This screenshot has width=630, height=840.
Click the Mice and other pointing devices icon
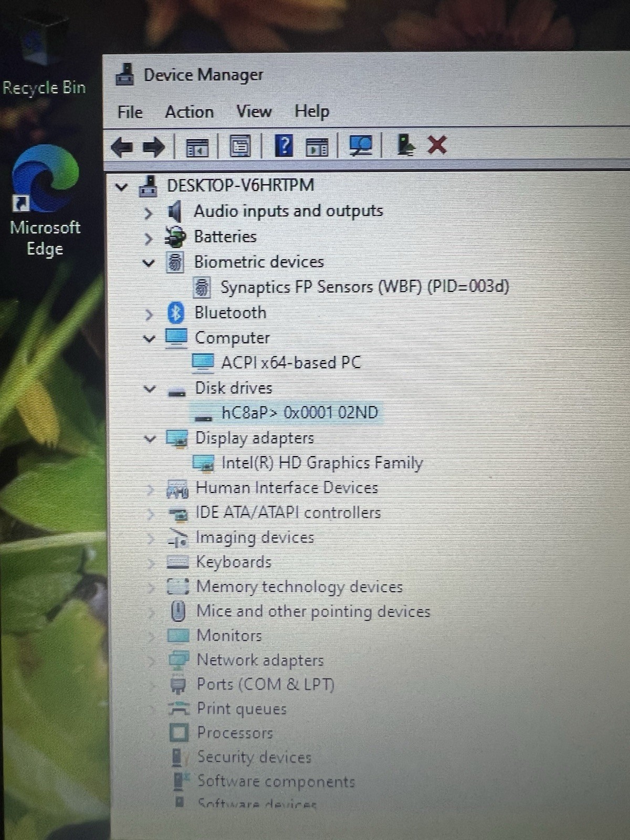[178, 610]
